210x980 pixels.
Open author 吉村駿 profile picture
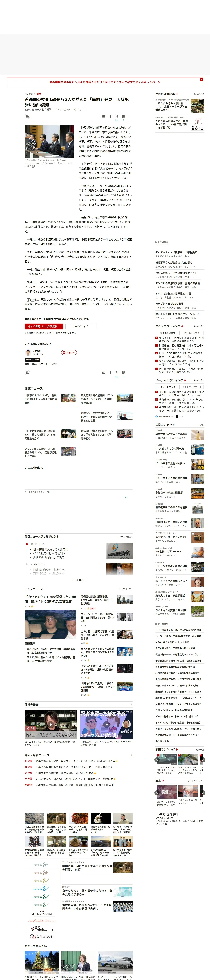(x=28, y=352)
